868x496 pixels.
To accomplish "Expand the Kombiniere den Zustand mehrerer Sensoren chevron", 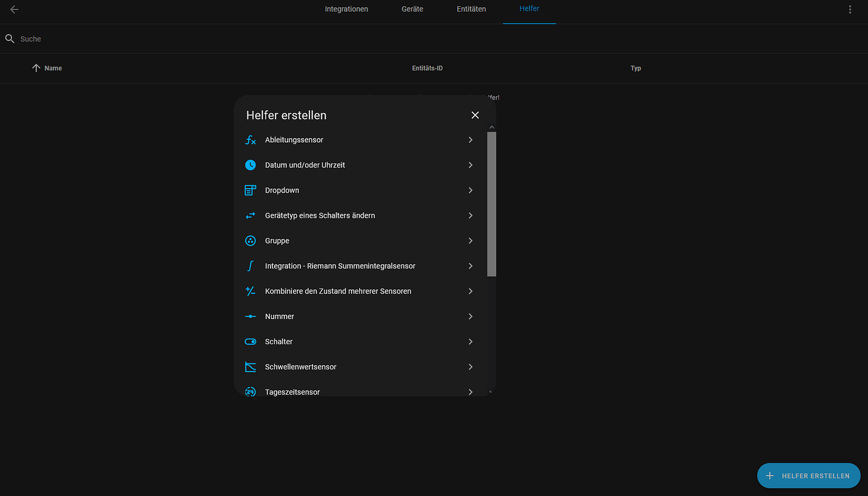I will pyautogui.click(x=470, y=291).
